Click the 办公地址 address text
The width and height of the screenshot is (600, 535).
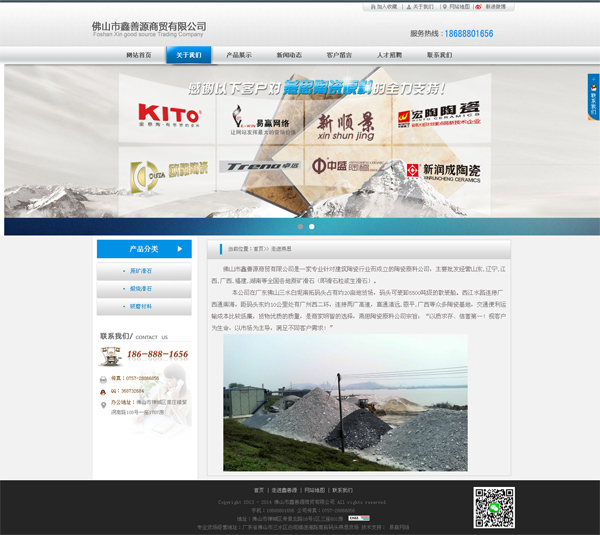[149, 407]
